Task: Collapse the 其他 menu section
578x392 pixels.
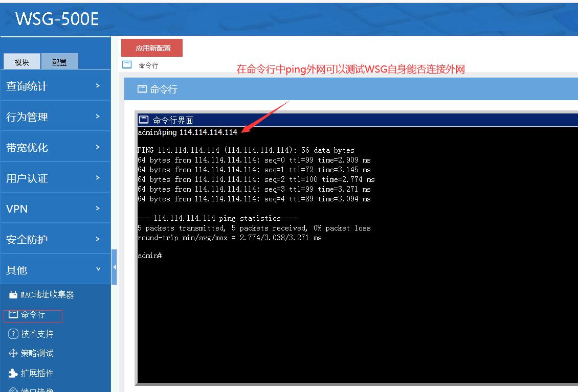Action: (55, 269)
